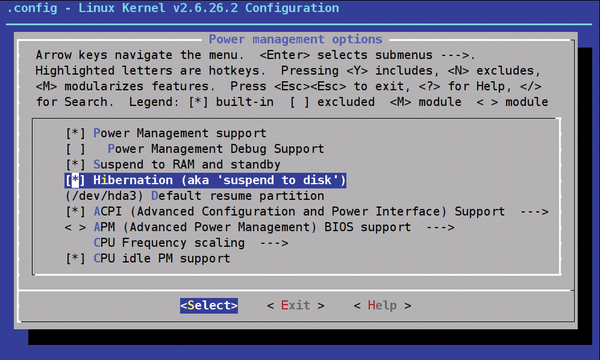Click the 'Arrow keys navigate the menu' text
Screen dimensions: 600x360
click(140, 55)
